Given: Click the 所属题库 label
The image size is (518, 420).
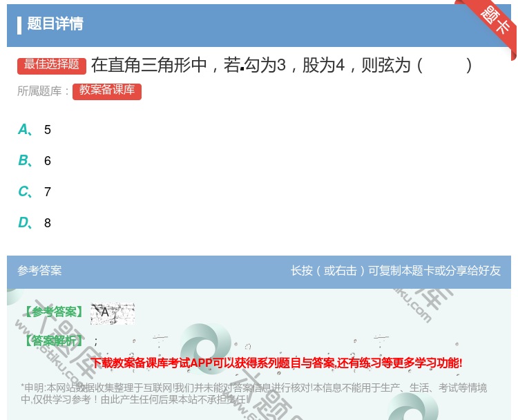Looking at the screenshot, I should (x=43, y=91).
